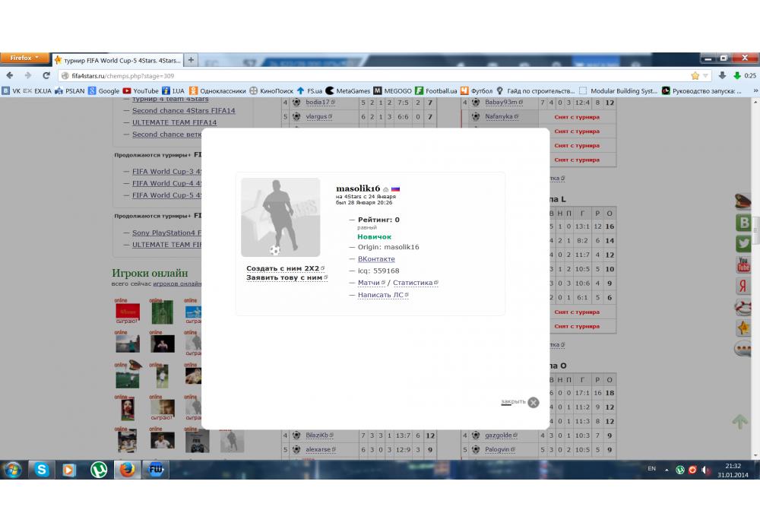Open the ВКонтакте link in profile
Screen dimensions: 760x532
point(376,258)
